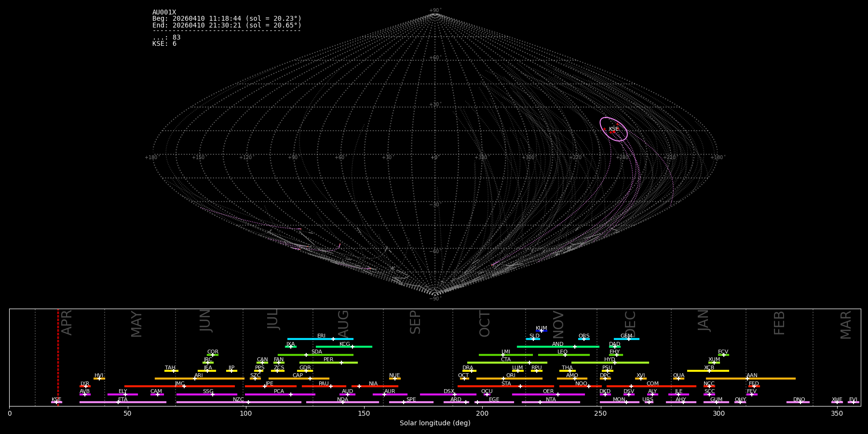Click the AUR shower label

[x=390, y=392]
